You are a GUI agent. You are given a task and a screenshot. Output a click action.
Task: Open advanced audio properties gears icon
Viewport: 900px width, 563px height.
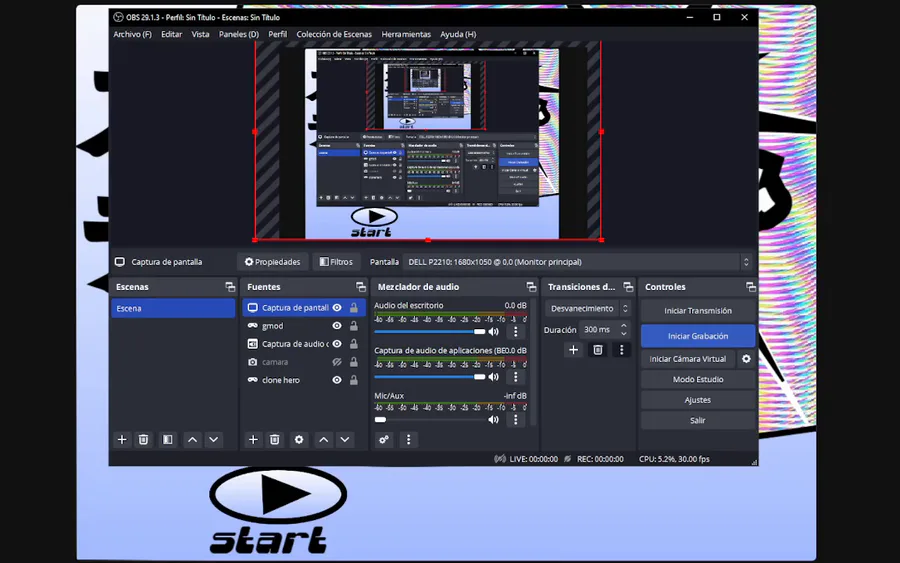coord(384,440)
